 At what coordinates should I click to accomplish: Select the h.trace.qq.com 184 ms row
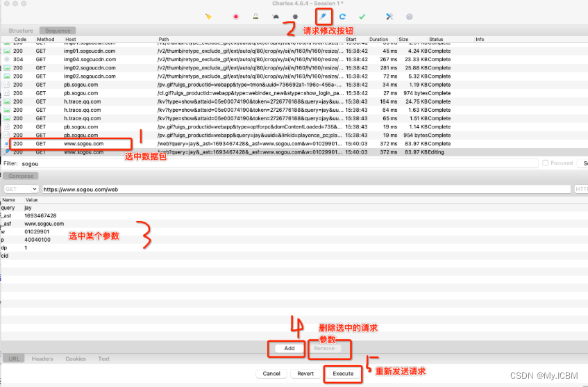coord(294,101)
